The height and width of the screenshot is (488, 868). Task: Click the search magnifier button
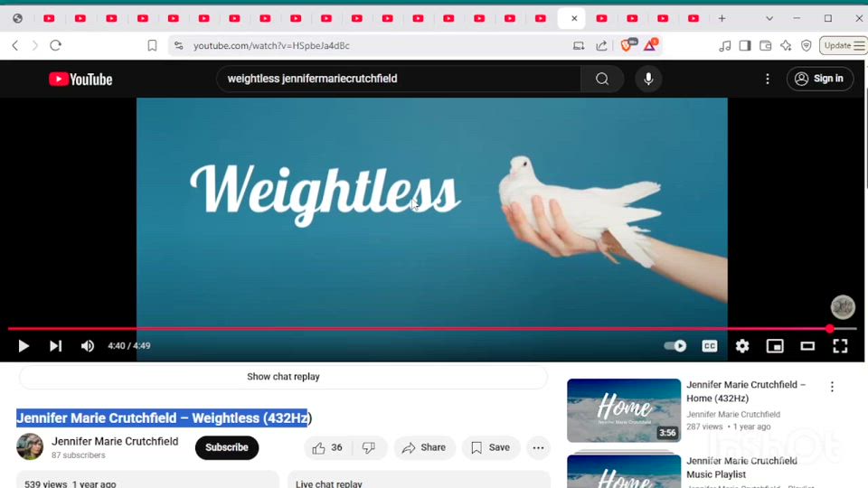[602, 79]
